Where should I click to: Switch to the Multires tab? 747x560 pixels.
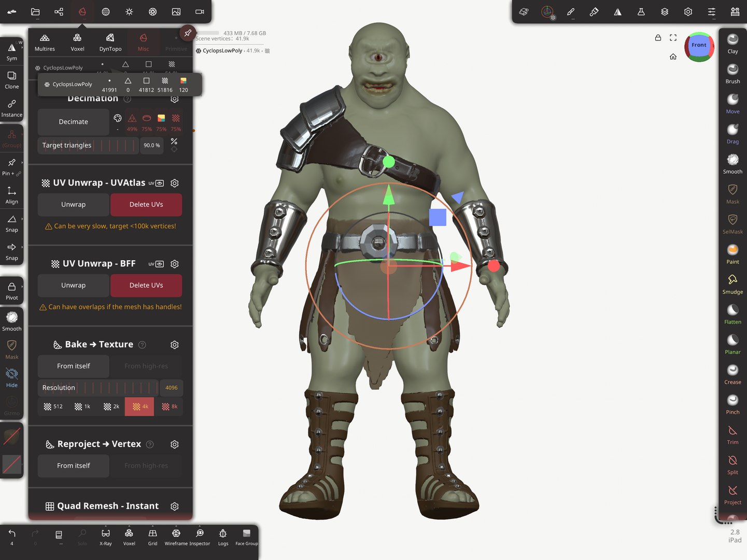tap(45, 43)
